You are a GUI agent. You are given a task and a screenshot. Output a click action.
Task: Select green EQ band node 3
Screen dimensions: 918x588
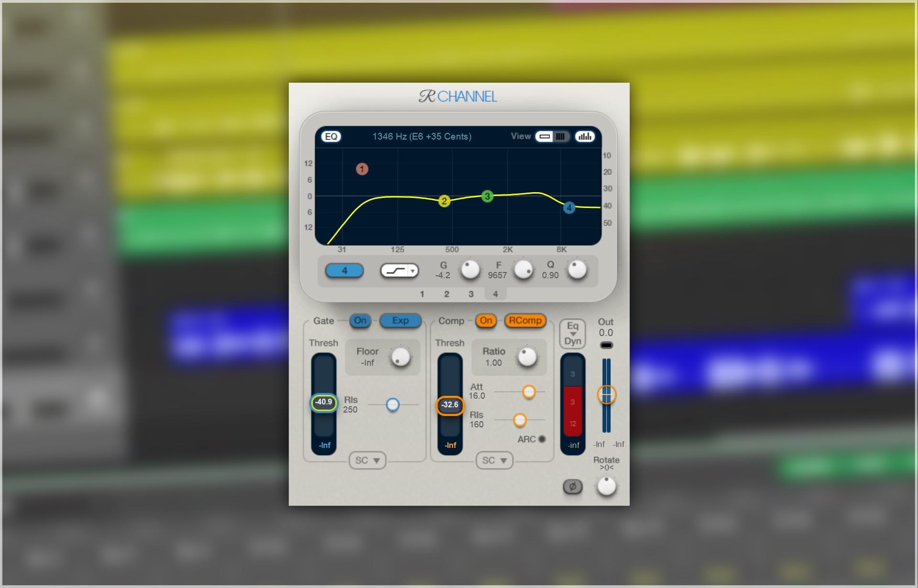[x=487, y=196]
